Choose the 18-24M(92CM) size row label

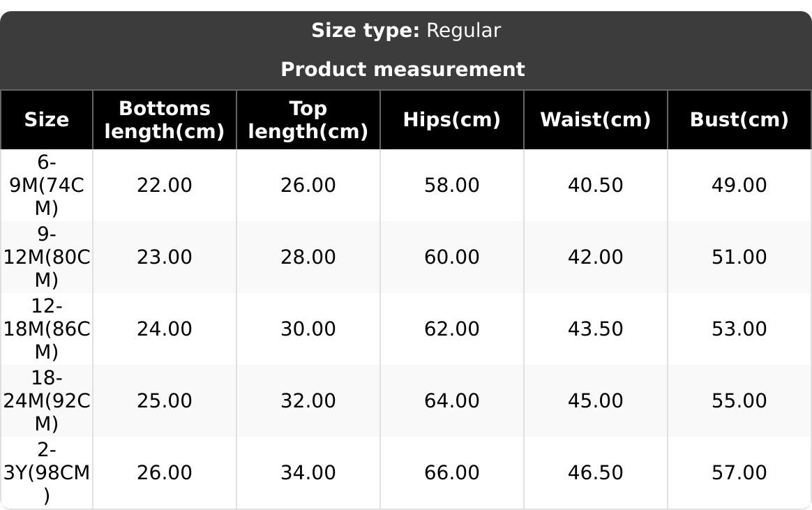tap(47, 401)
